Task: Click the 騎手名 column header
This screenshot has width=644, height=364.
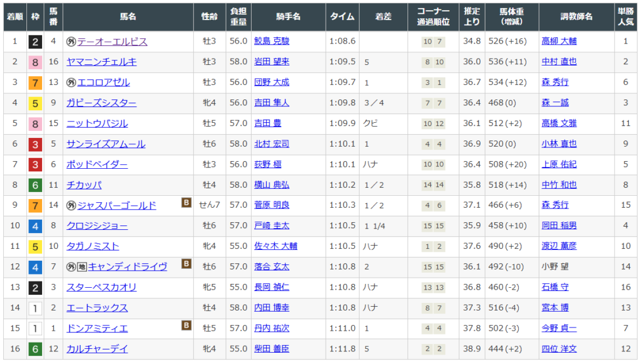Action: pos(288,17)
